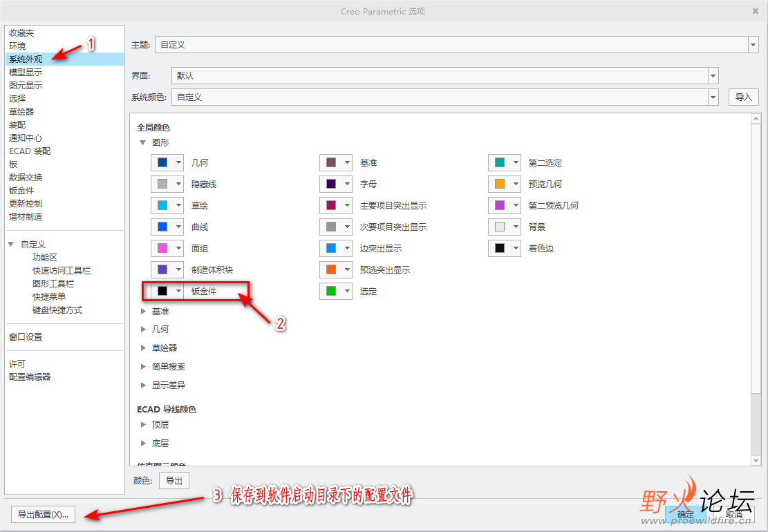
Task: Click the 草绘 color swatch
Action: click(x=162, y=206)
